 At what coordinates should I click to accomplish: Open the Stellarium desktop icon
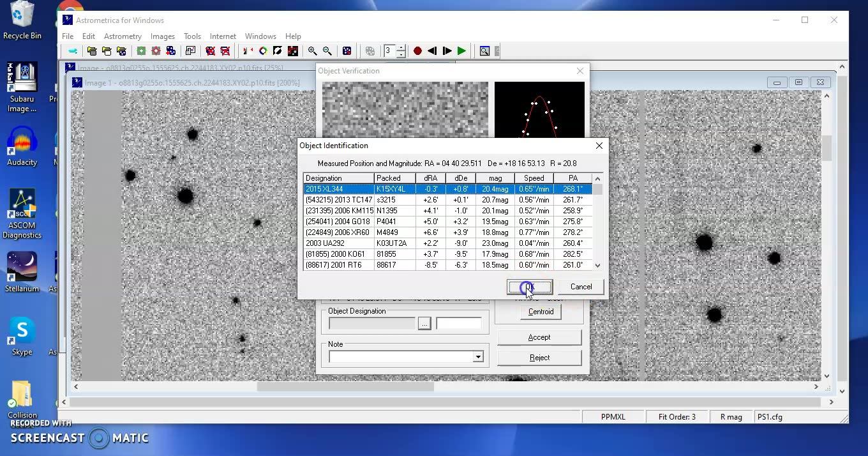click(22, 271)
